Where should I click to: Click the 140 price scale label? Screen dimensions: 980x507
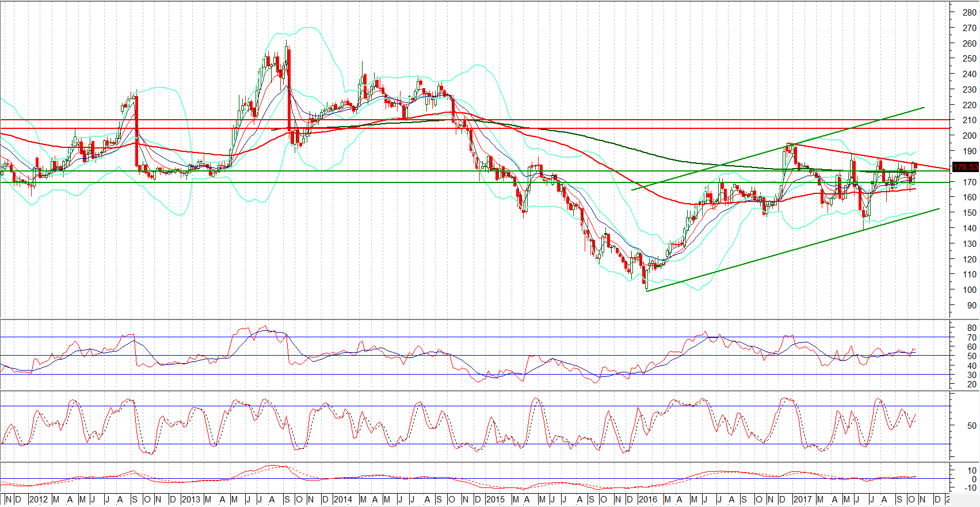point(970,228)
